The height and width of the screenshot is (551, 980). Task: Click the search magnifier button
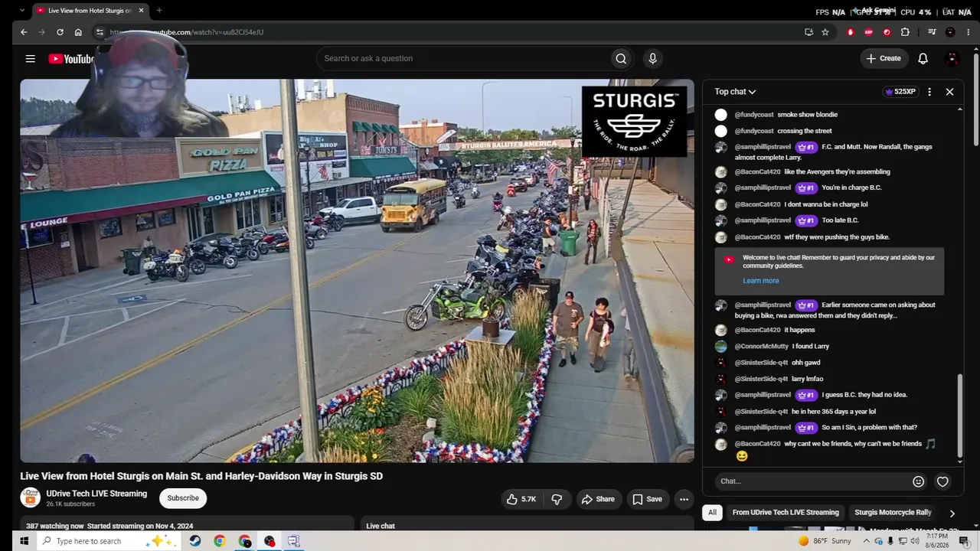click(621, 59)
